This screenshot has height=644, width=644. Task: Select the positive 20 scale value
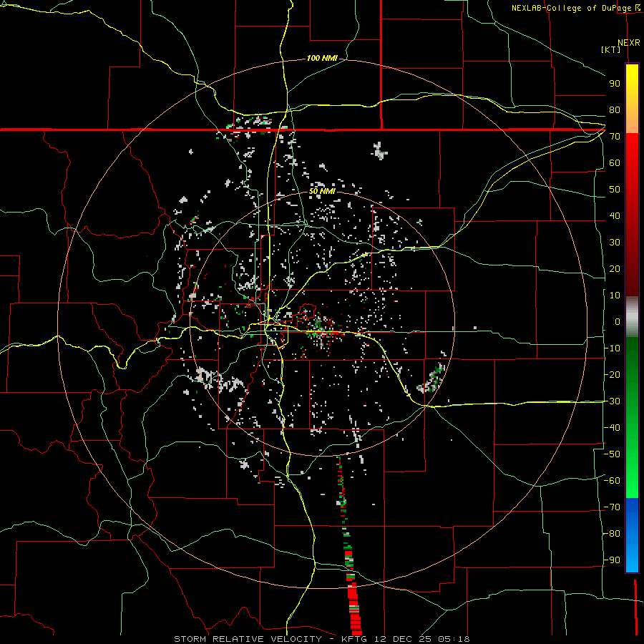pyautogui.click(x=615, y=269)
